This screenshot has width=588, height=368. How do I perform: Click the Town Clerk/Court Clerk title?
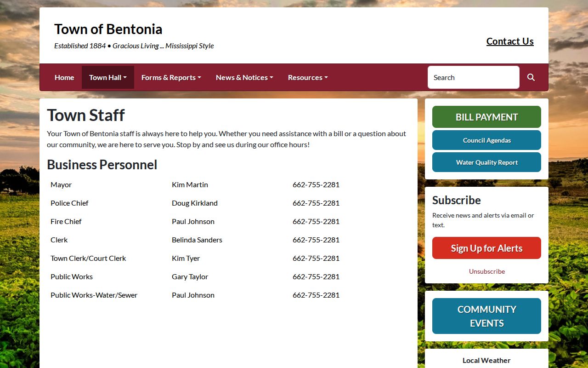tap(88, 258)
